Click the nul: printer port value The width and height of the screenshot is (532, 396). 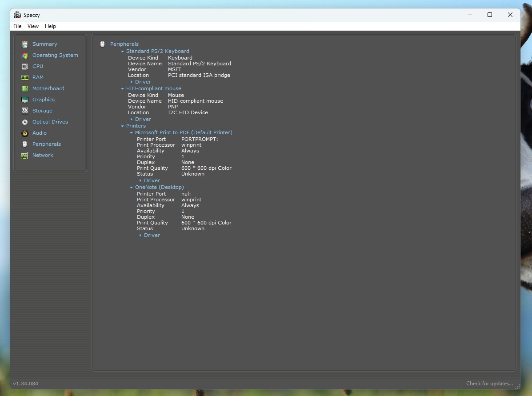point(186,194)
